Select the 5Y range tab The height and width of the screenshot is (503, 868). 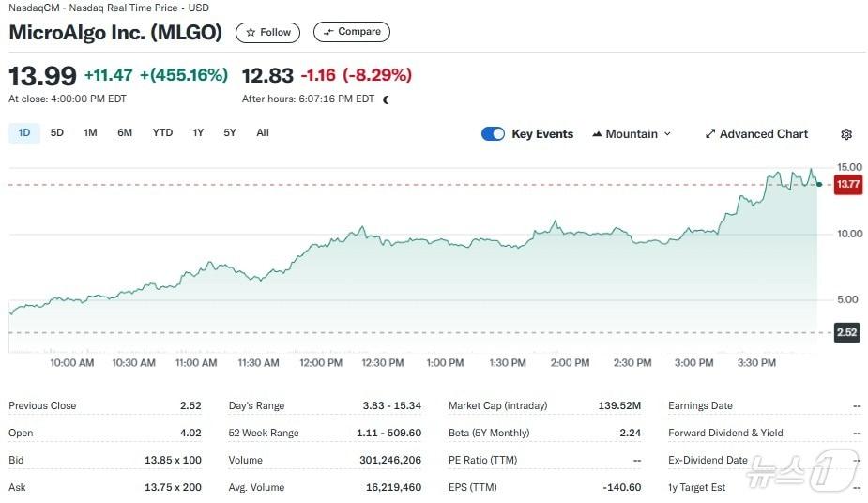230,133
